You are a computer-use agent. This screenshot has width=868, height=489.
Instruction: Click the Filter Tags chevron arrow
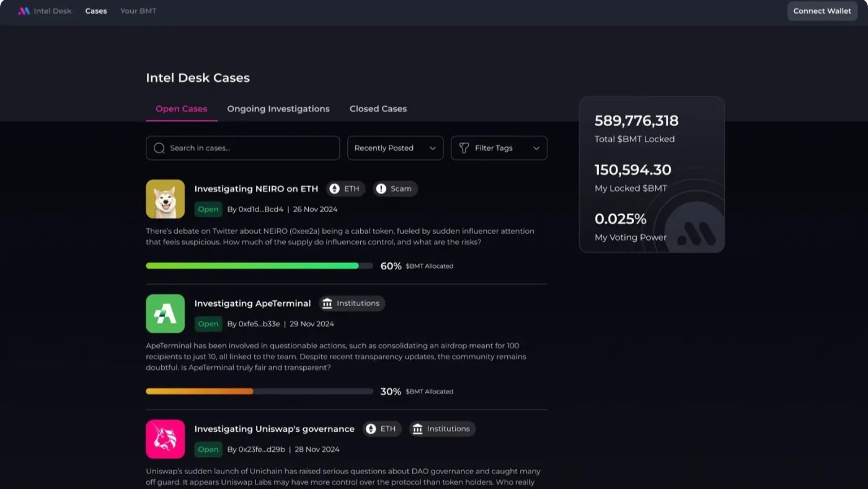pos(536,148)
